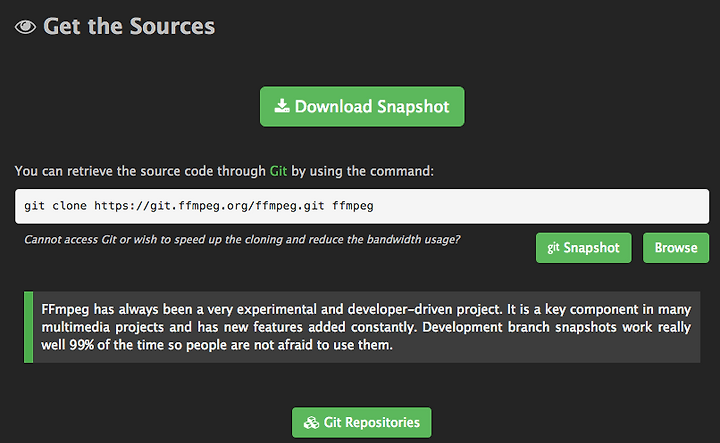This screenshot has height=443, width=720.
Task: Follow the green Git hyperlink
Action: point(278,171)
